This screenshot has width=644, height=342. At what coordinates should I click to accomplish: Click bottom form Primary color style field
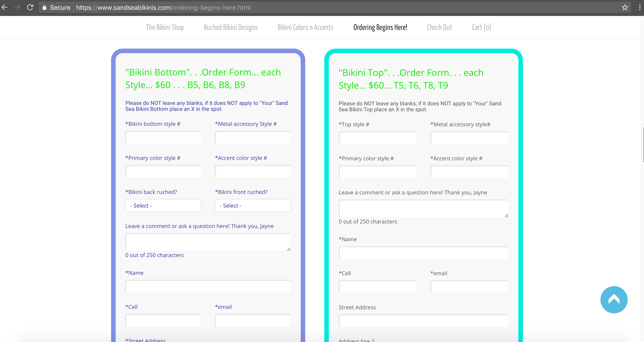click(x=163, y=171)
